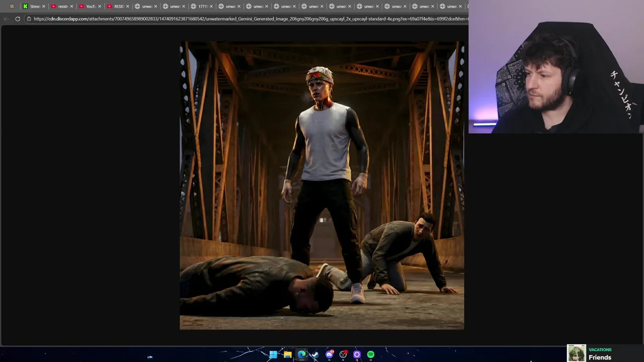Image resolution: width=644 pixels, height=362 pixels.
Task: Open the Windows Start menu
Action: coord(273,354)
